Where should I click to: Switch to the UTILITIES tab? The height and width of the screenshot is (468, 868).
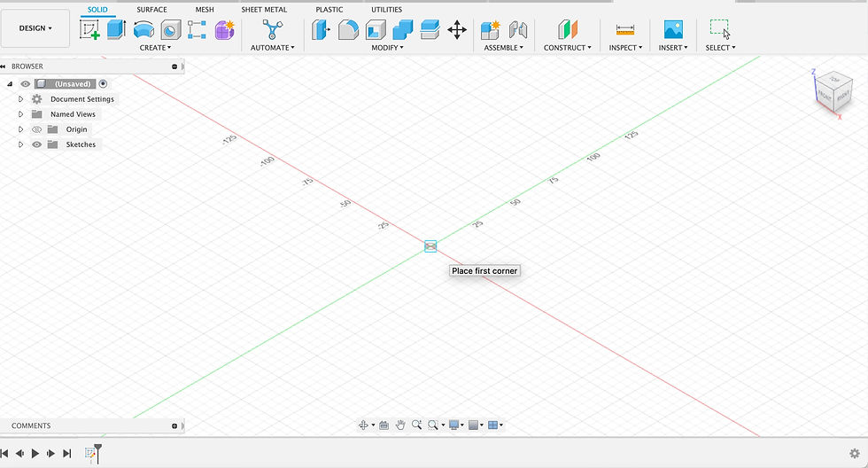(x=386, y=10)
